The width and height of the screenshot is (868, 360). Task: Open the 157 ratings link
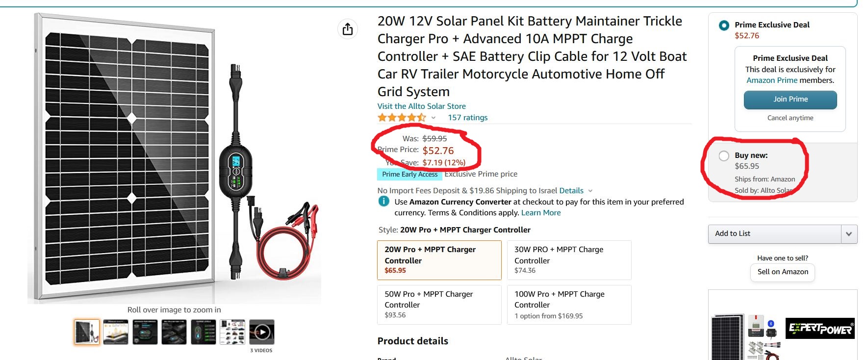point(467,118)
